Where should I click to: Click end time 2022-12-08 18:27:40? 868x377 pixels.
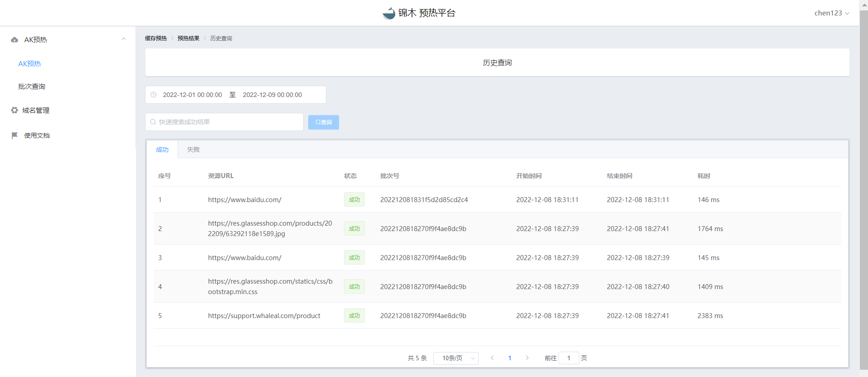[638, 287]
